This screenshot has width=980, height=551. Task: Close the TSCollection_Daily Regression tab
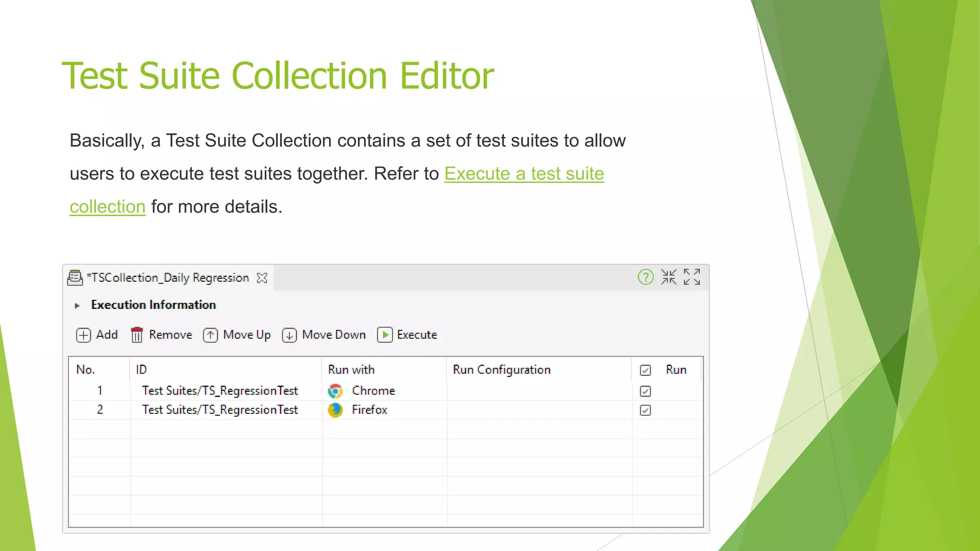pyautogui.click(x=262, y=278)
